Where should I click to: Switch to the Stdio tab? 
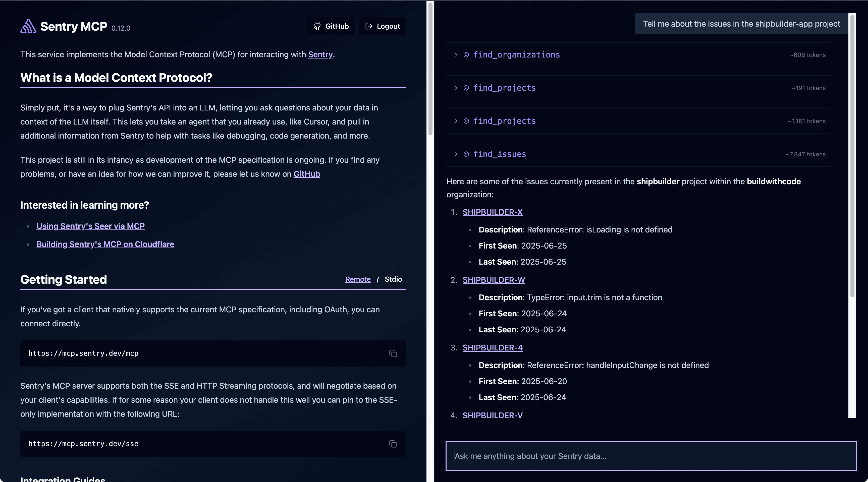point(393,279)
